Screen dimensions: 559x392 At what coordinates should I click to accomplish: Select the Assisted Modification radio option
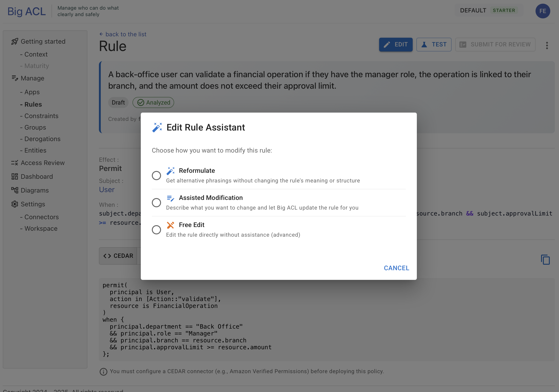156,203
